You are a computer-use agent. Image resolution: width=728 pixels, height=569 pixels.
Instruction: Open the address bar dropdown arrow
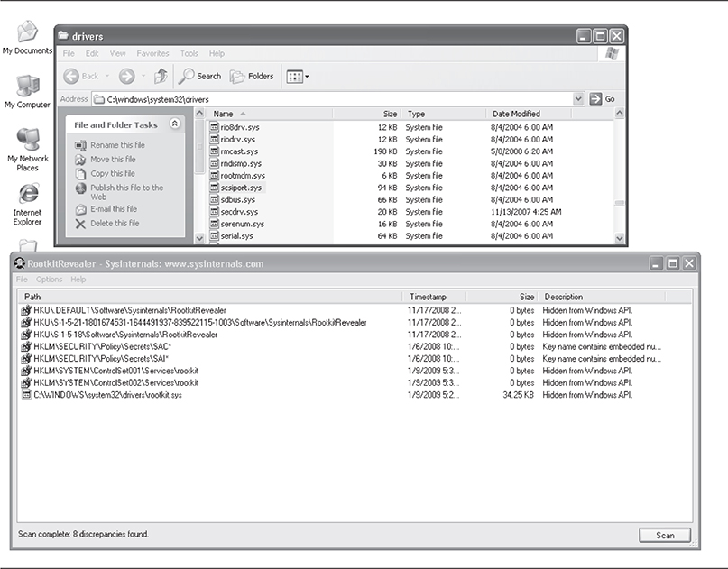tap(577, 98)
